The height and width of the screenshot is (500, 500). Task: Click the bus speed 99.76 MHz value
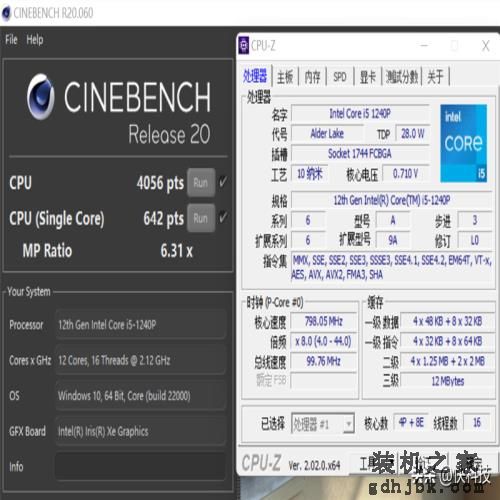point(324,361)
